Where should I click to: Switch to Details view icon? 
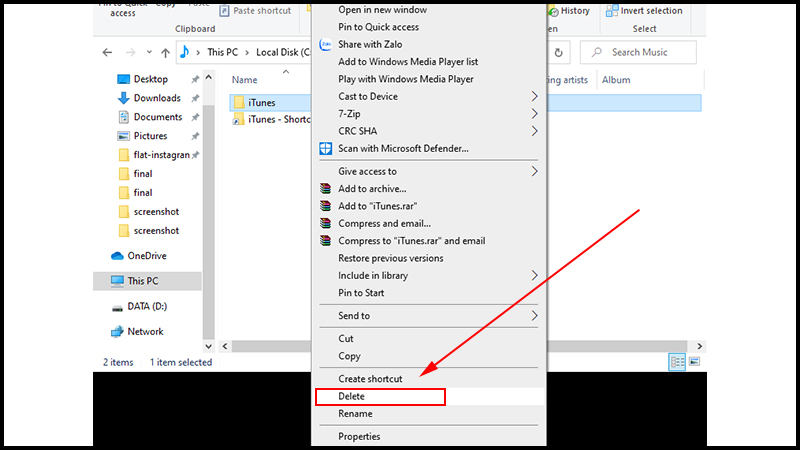click(x=677, y=362)
